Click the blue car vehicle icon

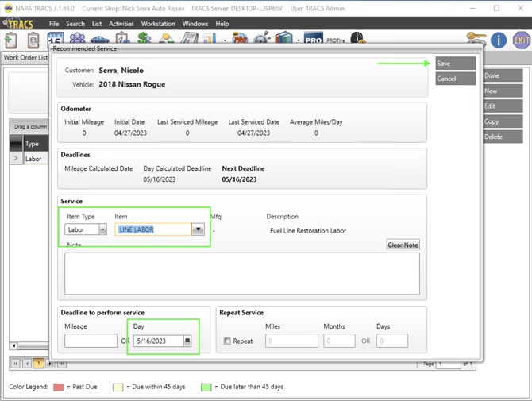click(x=98, y=39)
